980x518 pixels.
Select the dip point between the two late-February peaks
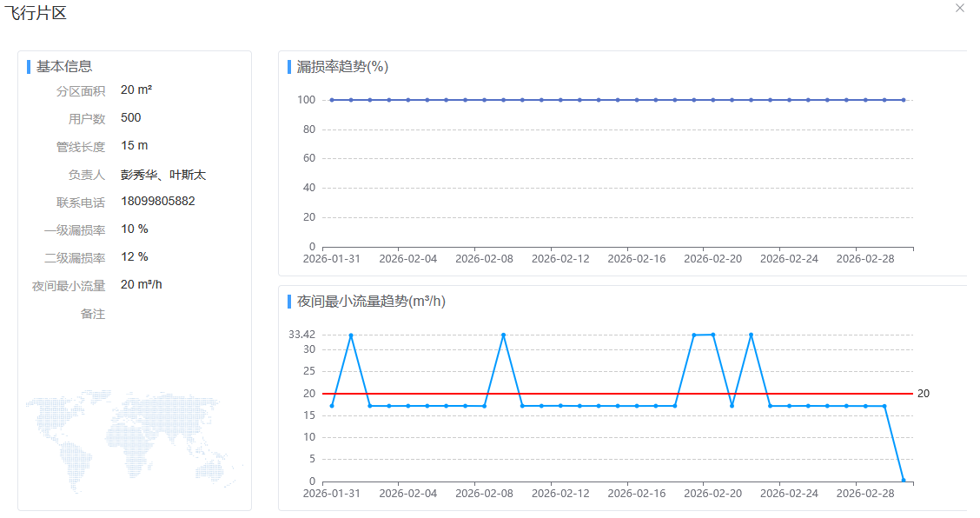pyautogui.click(x=732, y=406)
